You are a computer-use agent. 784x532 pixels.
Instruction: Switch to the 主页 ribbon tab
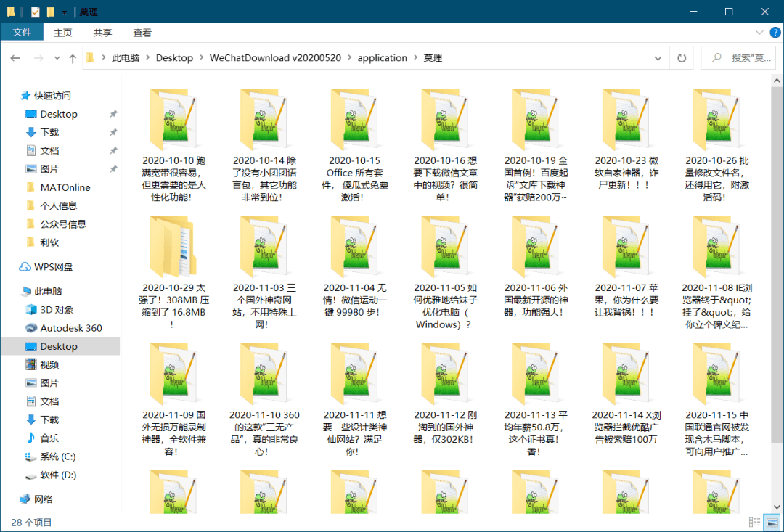coord(63,33)
